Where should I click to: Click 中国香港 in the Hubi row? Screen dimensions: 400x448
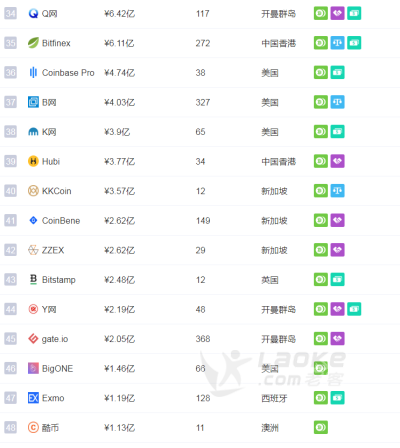(278, 162)
